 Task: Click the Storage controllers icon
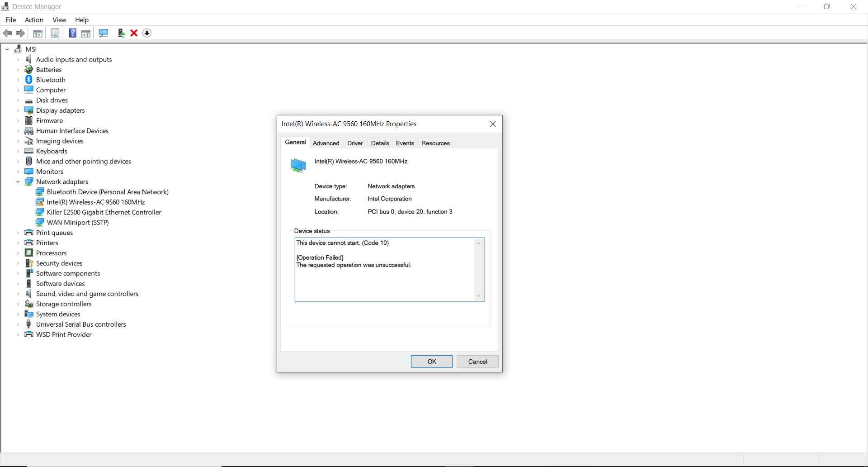(29, 304)
